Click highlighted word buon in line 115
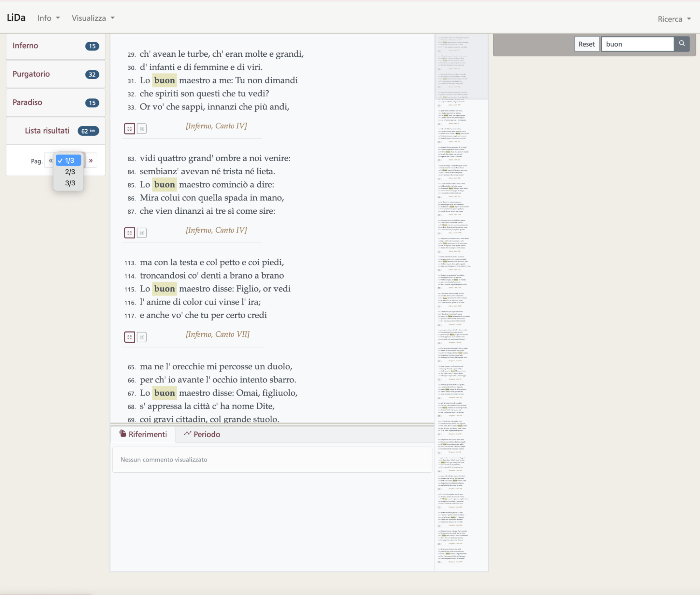The height and width of the screenshot is (595, 700). coord(165,289)
